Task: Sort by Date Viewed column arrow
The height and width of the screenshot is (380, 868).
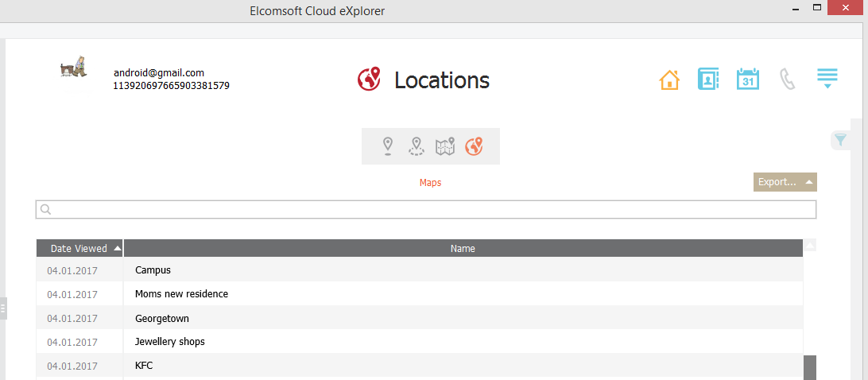Action: click(118, 249)
